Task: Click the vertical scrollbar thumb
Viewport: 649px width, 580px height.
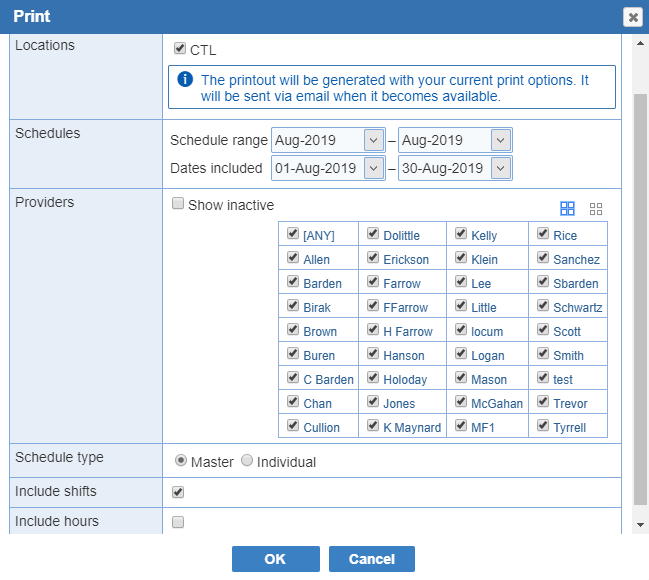Action: coord(640,299)
